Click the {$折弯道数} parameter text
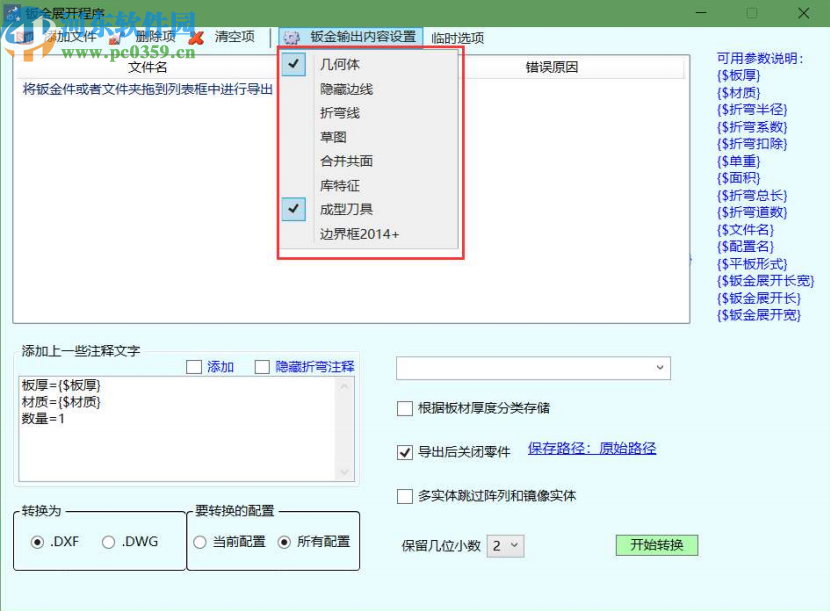Image resolution: width=830 pixels, height=611 pixels. pyautogui.click(x=752, y=213)
